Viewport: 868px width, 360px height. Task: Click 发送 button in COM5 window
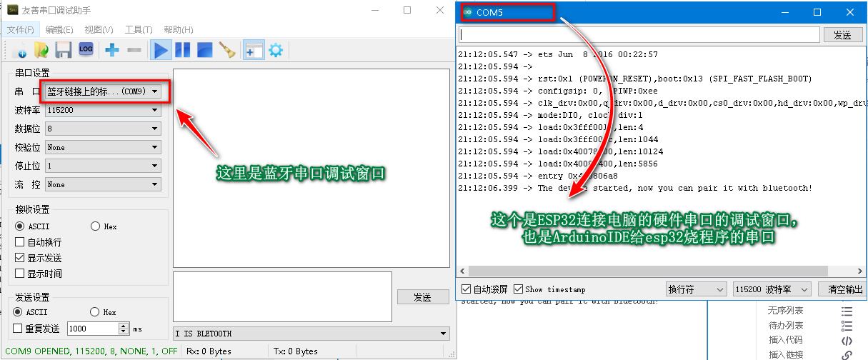click(843, 34)
